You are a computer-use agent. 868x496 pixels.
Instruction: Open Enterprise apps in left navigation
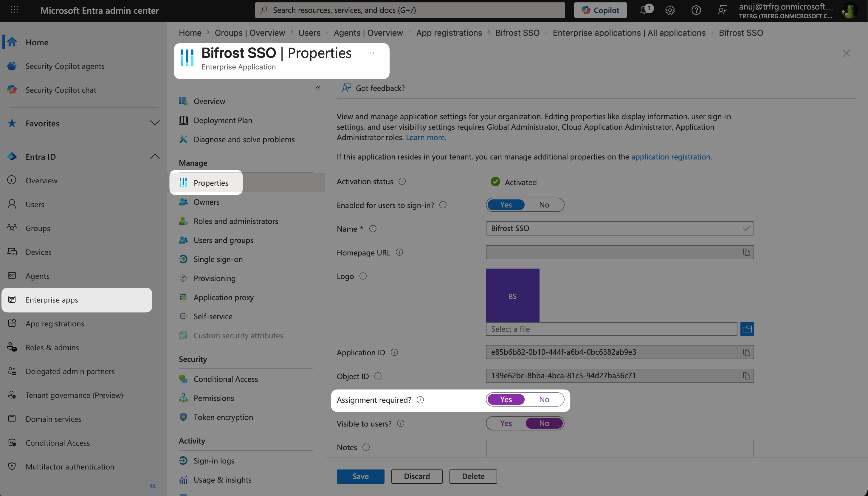pyautogui.click(x=77, y=300)
